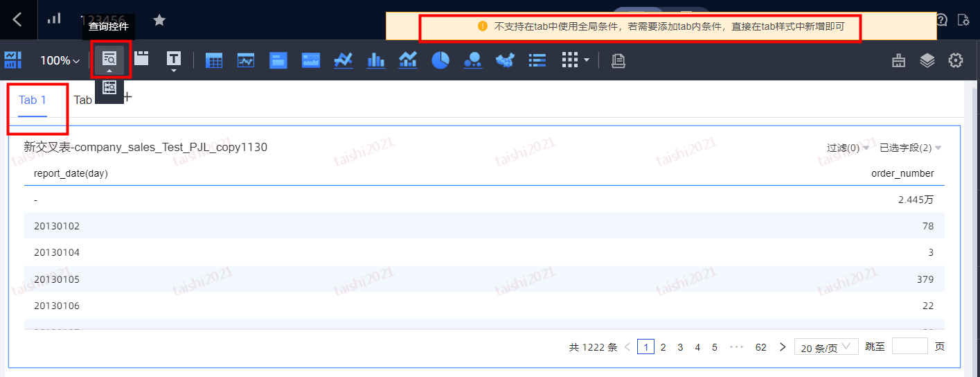Insert a tab container component
This screenshot has height=377, width=980.
pyautogui.click(x=141, y=59)
